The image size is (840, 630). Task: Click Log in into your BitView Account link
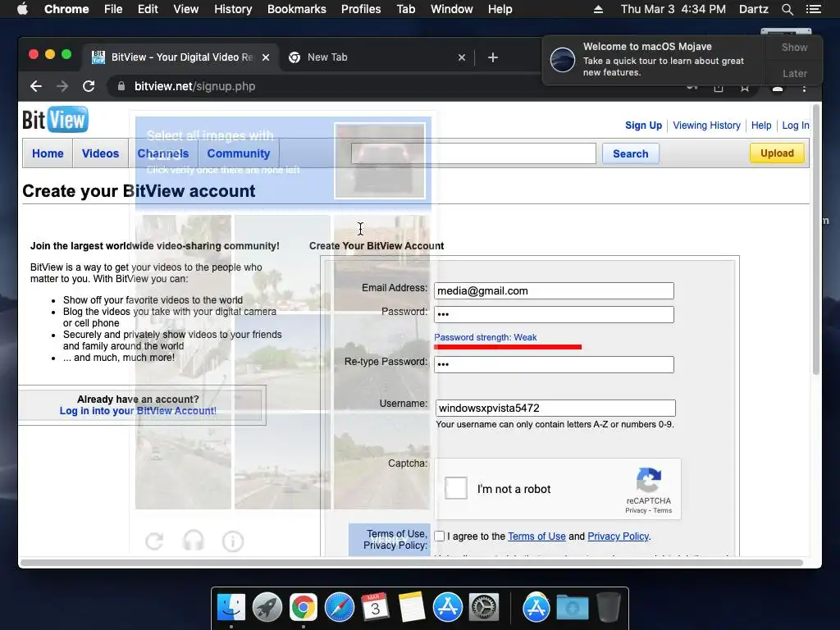pos(138,411)
